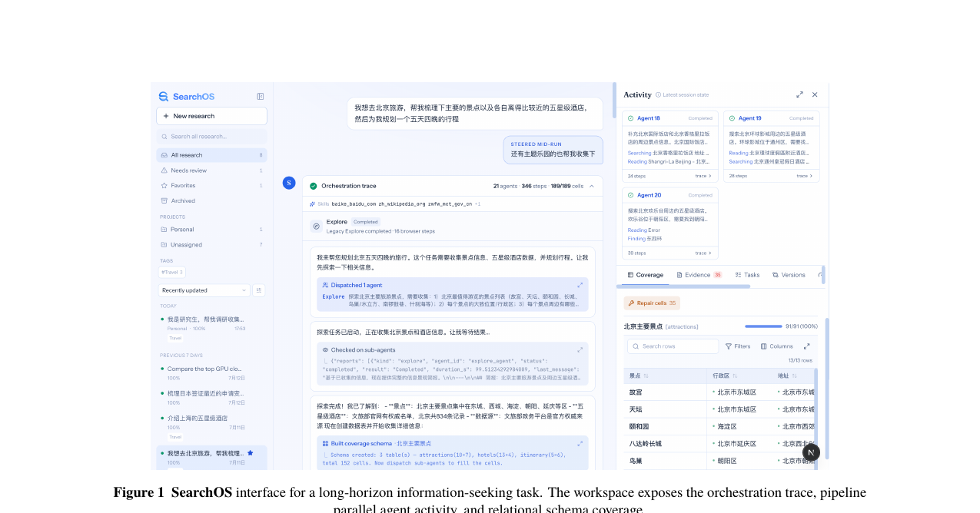Click the Skills icon in the trace
The height and width of the screenshot is (513, 980).
coord(312,204)
